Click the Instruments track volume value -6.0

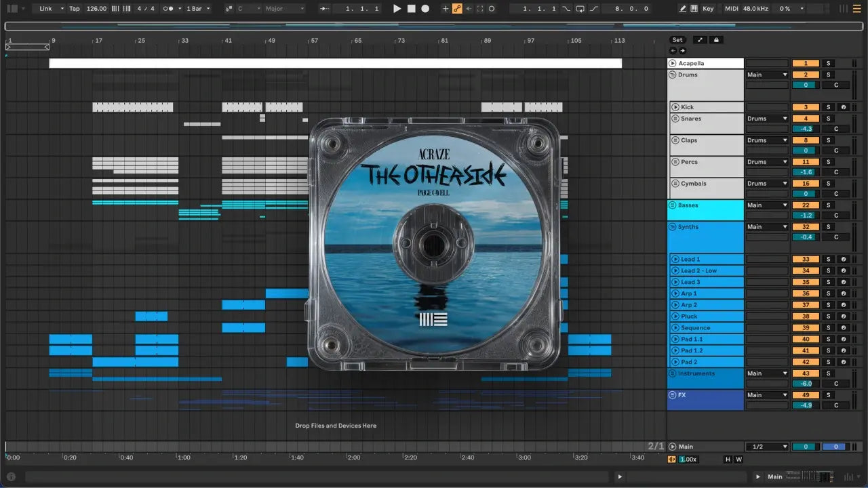806,384
